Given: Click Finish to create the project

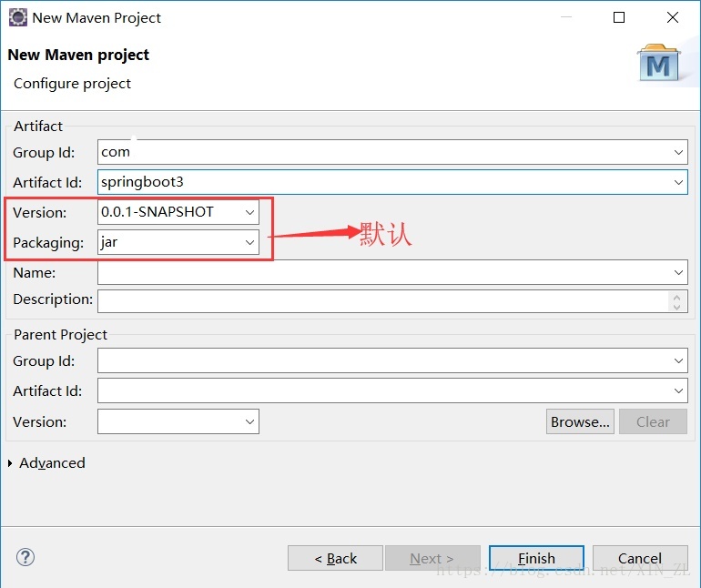Looking at the screenshot, I should click(x=536, y=558).
